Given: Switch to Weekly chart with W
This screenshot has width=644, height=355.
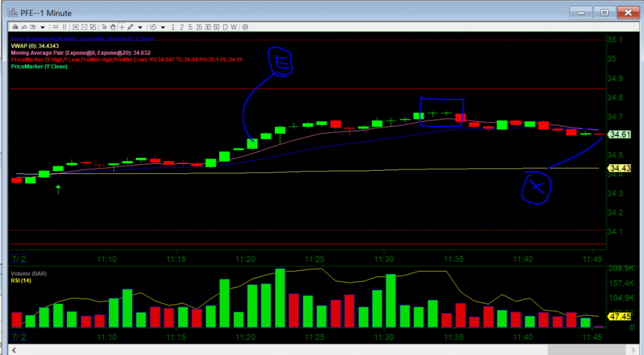Looking at the screenshot, I should coord(234,27).
